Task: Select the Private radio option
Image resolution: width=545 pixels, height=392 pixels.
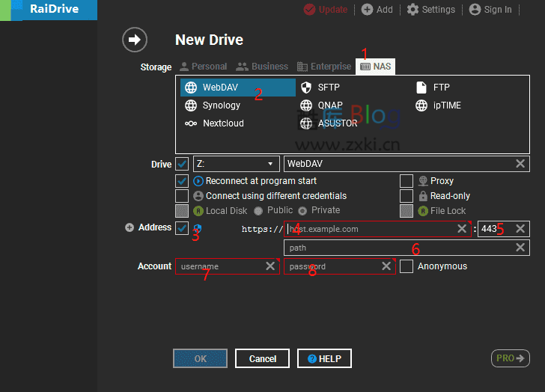Action: coord(302,211)
